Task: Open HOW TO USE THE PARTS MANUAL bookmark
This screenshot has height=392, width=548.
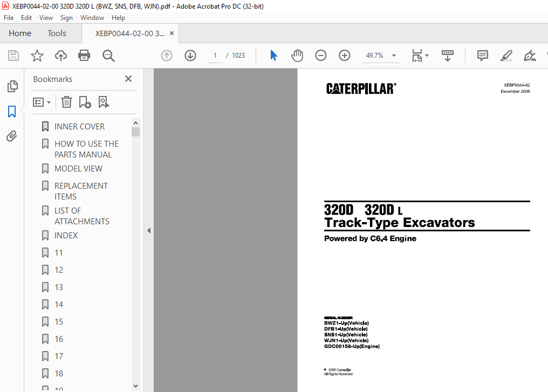Action: [86, 149]
